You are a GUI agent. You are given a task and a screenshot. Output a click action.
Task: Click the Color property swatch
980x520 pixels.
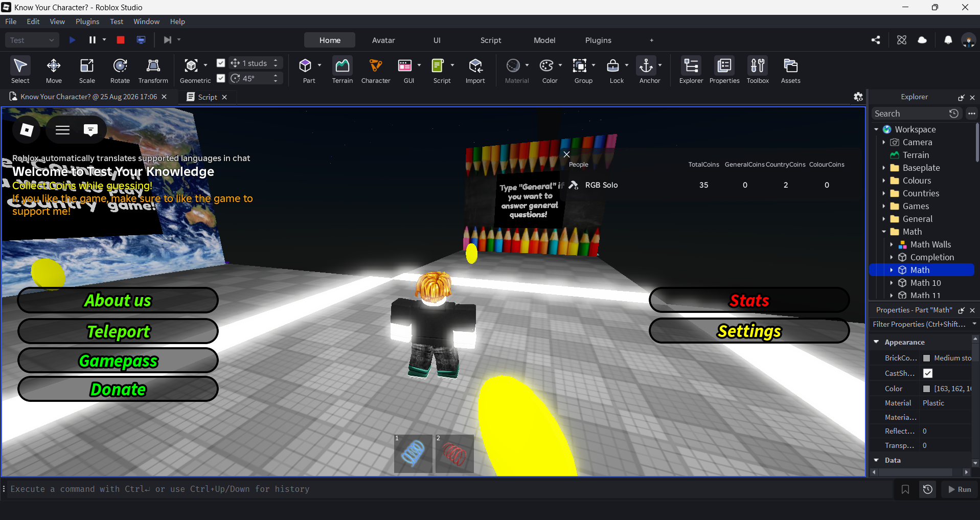(x=926, y=389)
